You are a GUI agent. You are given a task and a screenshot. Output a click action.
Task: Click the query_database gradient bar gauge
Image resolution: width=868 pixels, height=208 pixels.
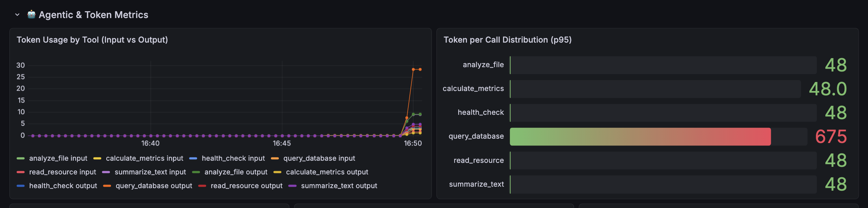click(640, 136)
